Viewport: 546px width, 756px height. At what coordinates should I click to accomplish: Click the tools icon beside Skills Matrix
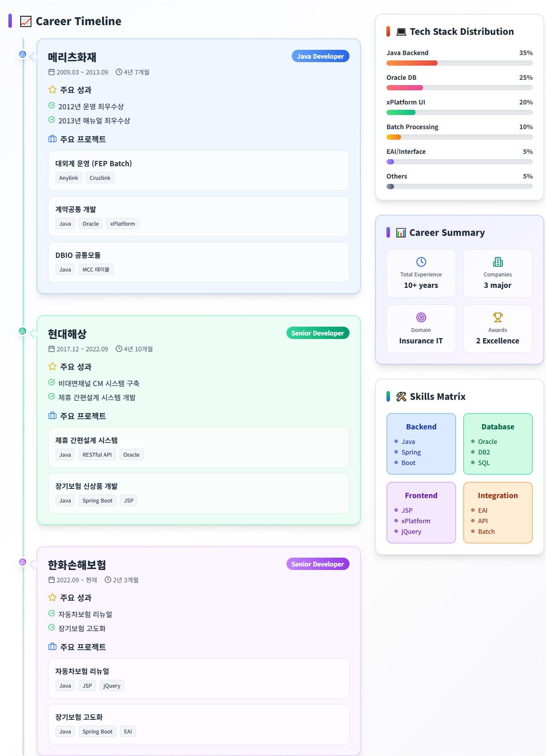[401, 397]
